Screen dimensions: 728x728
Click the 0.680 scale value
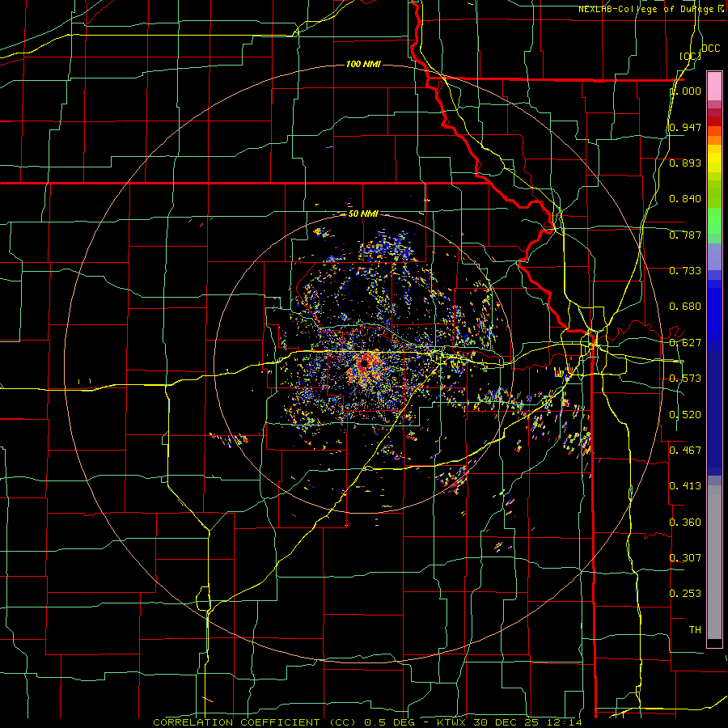coord(685,307)
